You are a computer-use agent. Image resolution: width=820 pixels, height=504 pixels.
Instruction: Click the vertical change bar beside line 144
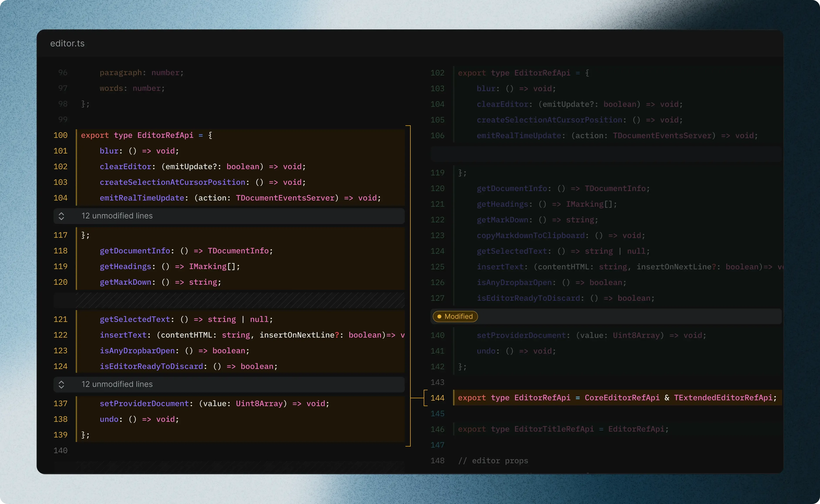454,397
